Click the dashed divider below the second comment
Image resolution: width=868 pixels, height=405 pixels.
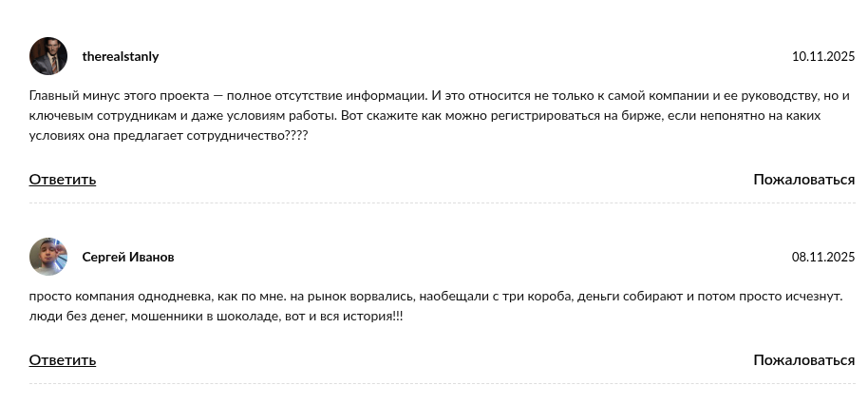point(442,384)
